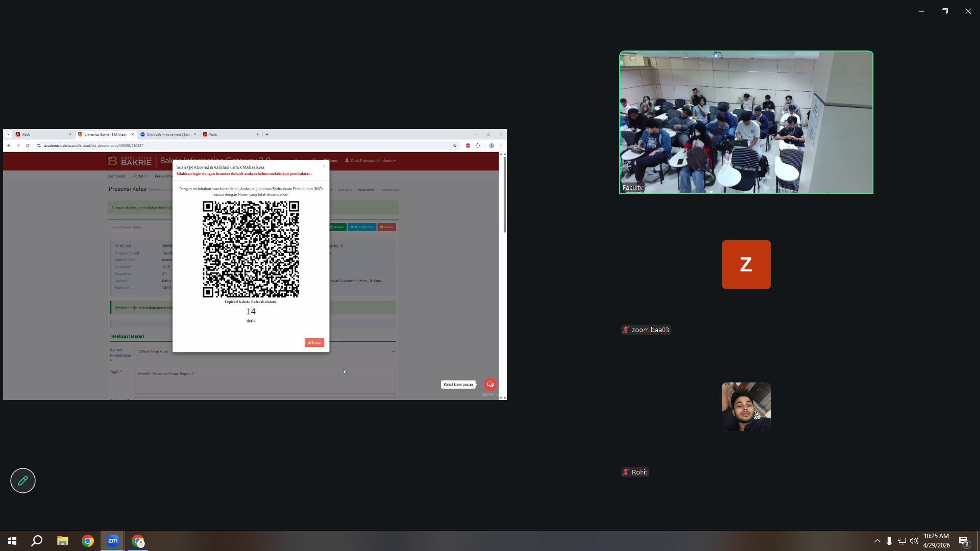Expand the Portal menu

pyautogui.click(x=140, y=176)
